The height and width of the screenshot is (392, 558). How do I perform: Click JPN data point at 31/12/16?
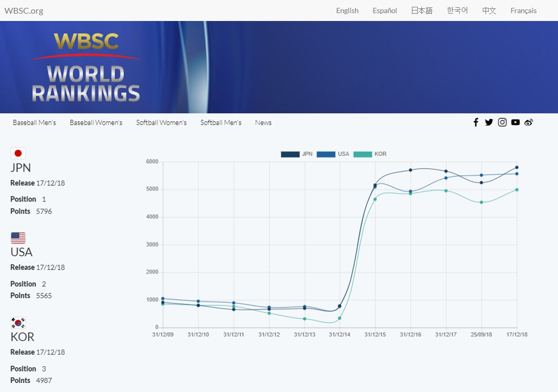(x=410, y=170)
